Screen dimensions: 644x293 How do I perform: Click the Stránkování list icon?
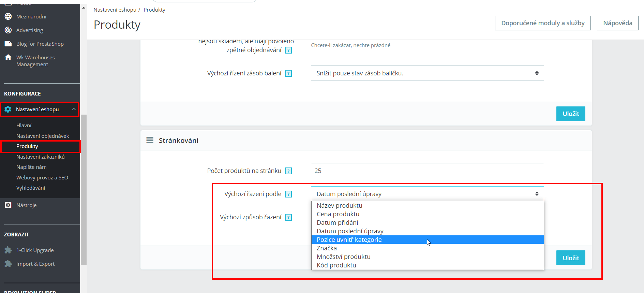[x=150, y=140]
